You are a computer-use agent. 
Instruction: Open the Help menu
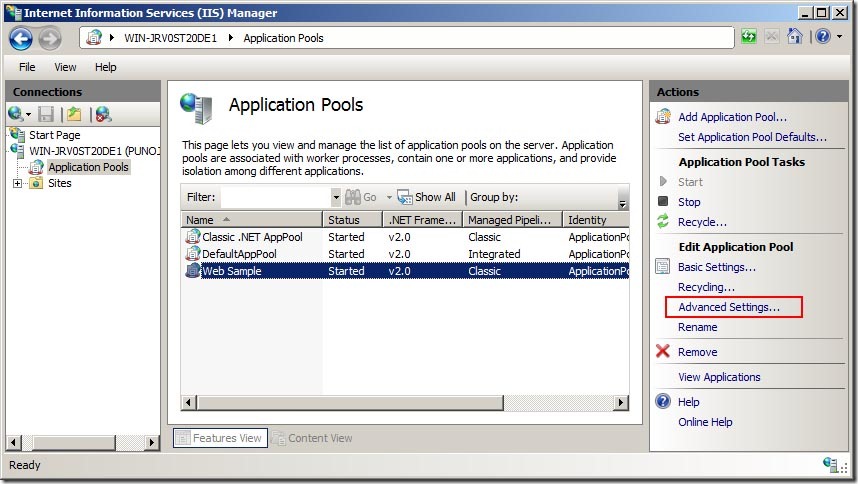pos(106,67)
